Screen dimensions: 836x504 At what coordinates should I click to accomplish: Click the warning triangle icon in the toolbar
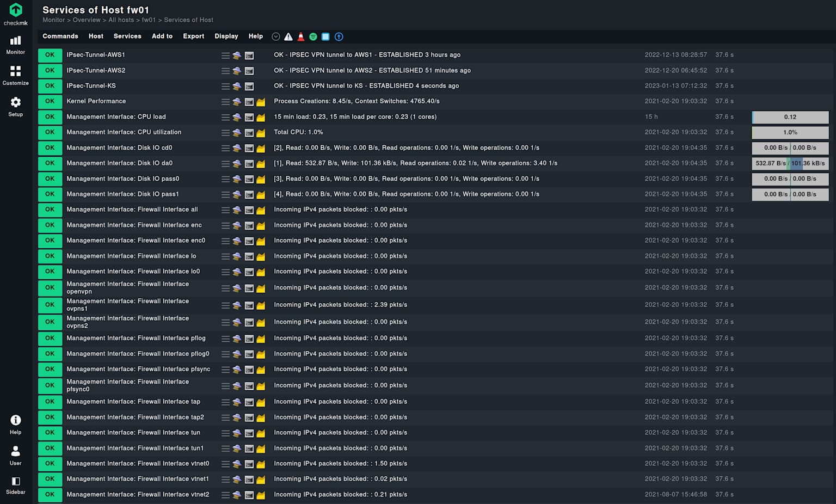click(x=288, y=36)
